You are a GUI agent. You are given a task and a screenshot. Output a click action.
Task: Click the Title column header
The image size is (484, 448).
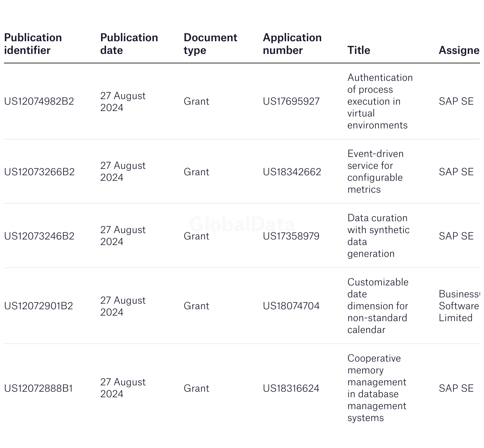click(359, 50)
